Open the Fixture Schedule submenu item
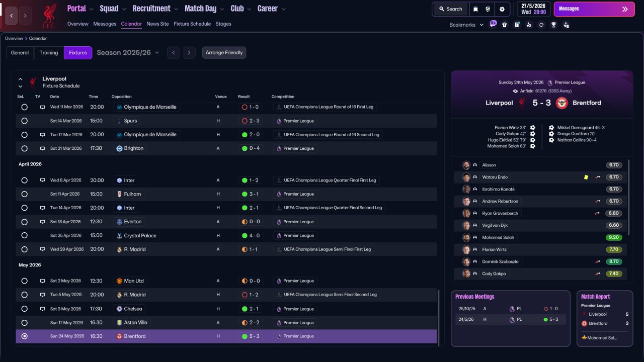644x362 pixels. (x=192, y=24)
